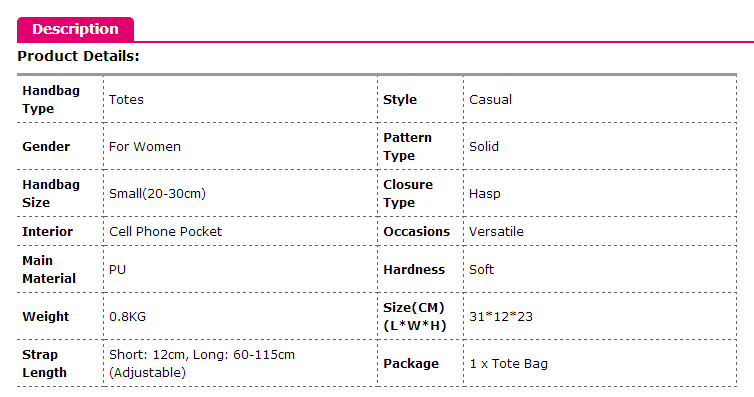Image resolution: width=754 pixels, height=397 pixels.
Task: Select the 1 x Tote Bag text
Action: (508, 364)
